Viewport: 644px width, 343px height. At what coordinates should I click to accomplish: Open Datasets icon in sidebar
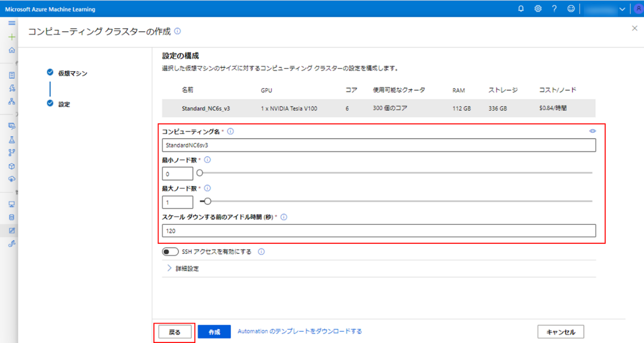(x=12, y=125)
